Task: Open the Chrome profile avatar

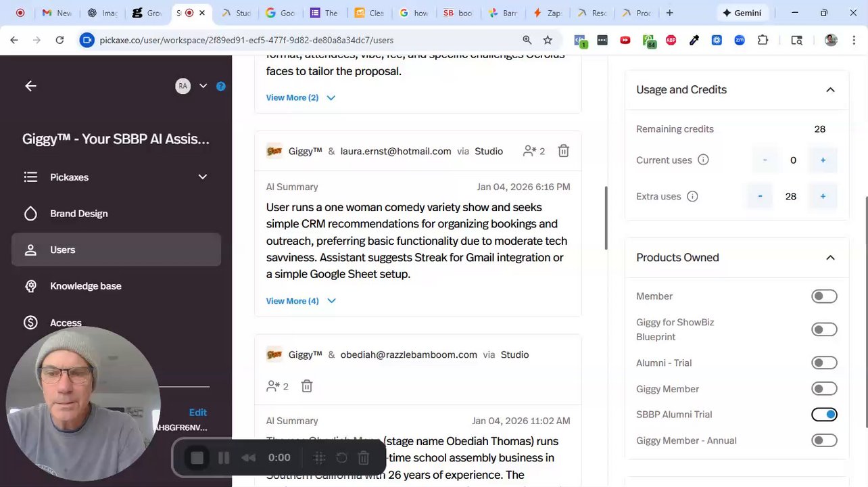Action: point(831,41)
